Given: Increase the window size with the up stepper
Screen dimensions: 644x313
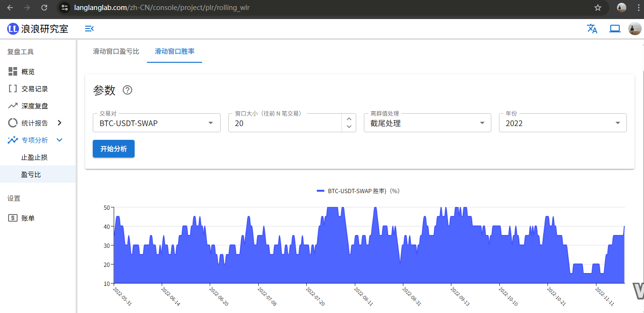Looking at the screenshot, I should tap(349, 119).
